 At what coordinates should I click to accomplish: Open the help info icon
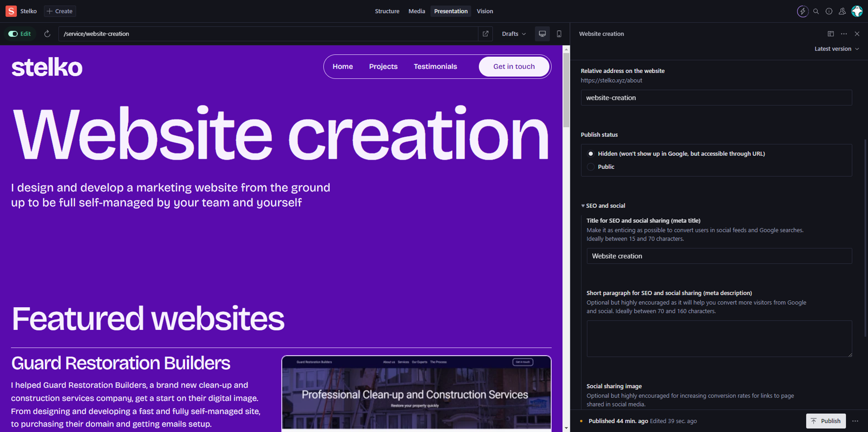[829, 11]
